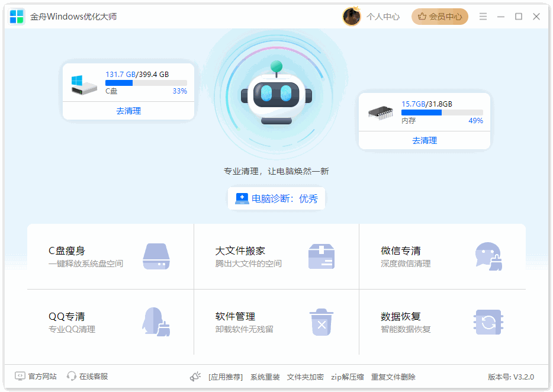Click the robot mascot in the center
Screen dimensions: 553x392
pyautogui.click(x=276, y=94)
